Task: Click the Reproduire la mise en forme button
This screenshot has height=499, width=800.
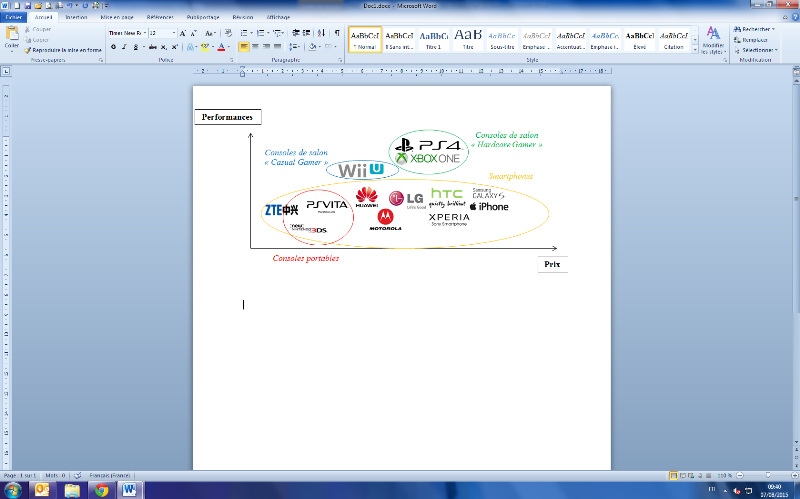Action: [65, 49]
